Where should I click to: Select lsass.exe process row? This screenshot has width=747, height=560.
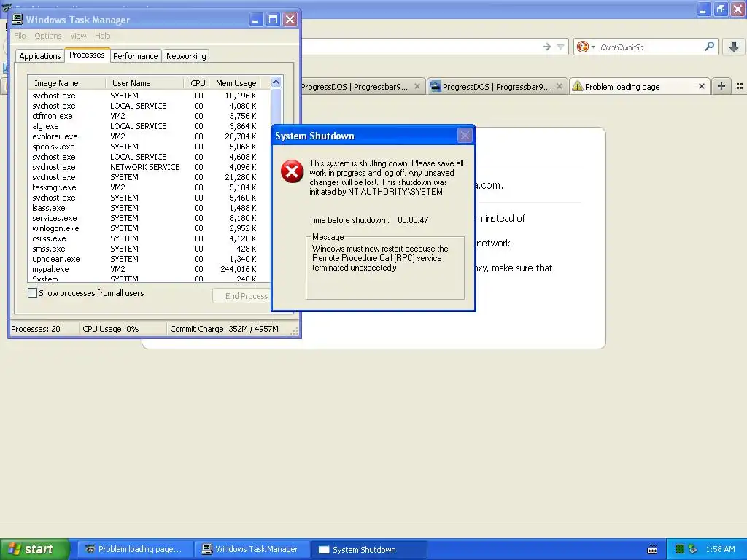click(149, 208)
